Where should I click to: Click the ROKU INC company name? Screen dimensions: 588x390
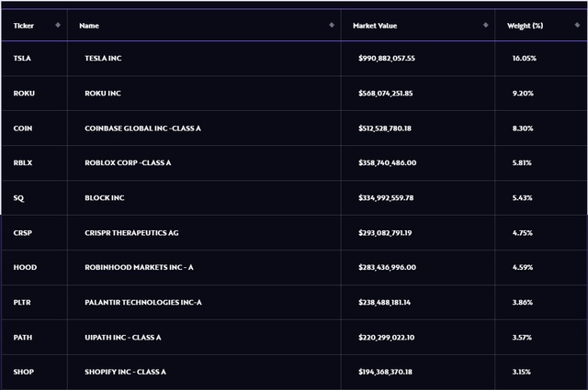[x=103, y=93]
